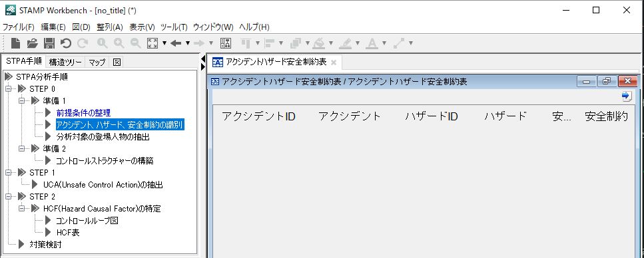Open the left-alignment options dropdown
The width and height of the screenshot is (644, 258).
(281, 43)
